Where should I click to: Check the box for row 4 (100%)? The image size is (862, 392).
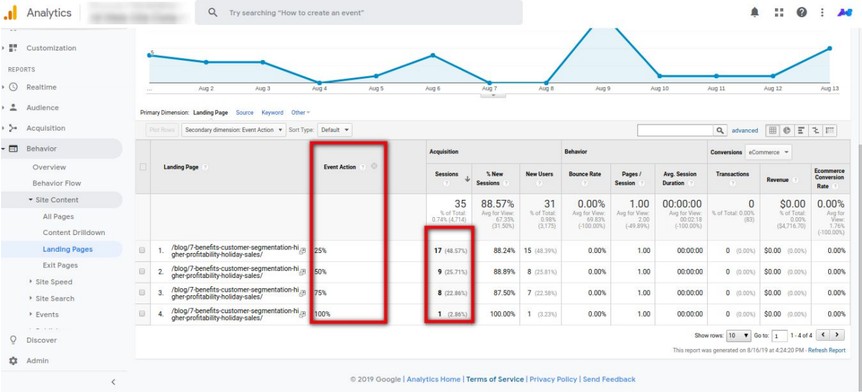click(142, 313)
